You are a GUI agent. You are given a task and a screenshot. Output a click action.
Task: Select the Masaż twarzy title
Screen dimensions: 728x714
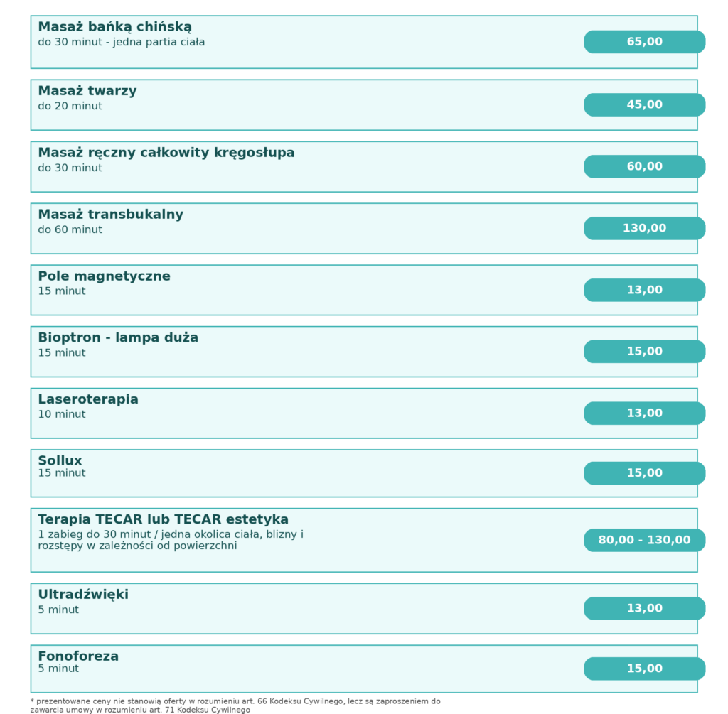pos(87,91)
